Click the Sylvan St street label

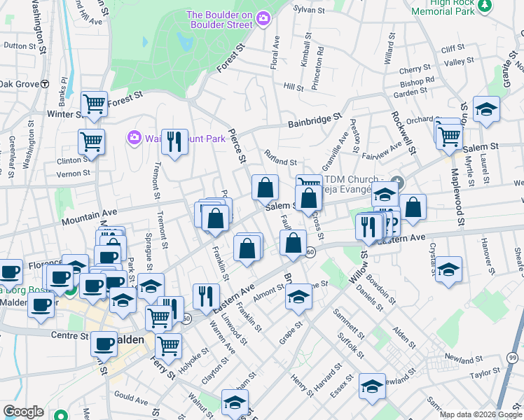309,9
